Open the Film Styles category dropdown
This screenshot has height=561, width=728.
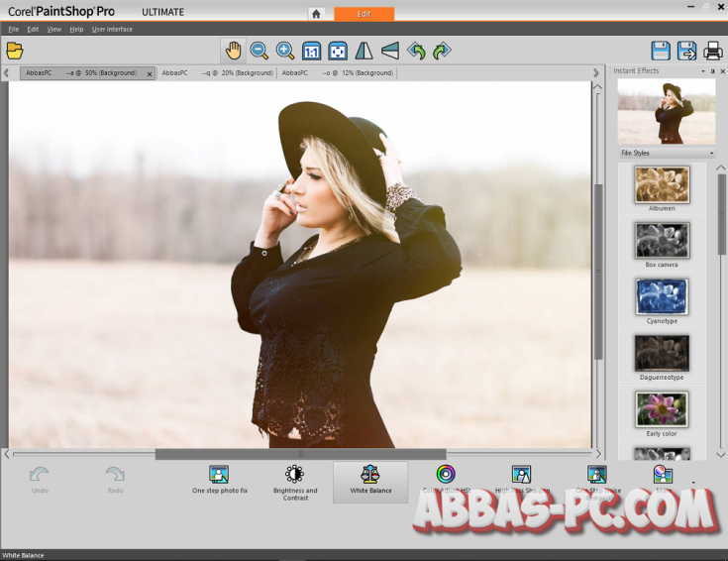[x=667, y=153]
